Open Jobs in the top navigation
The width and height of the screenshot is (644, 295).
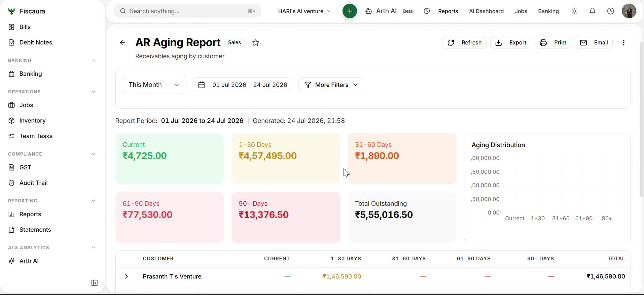(521, 11)
